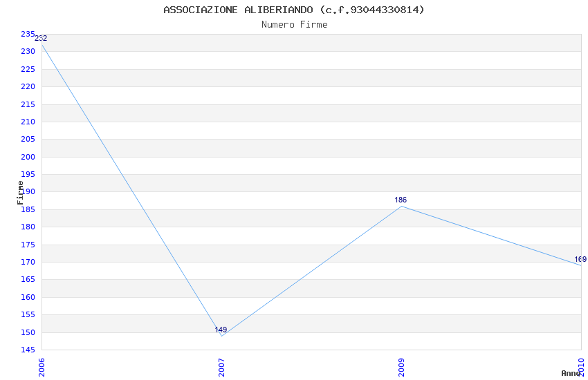Viewport: 588px width, 380px height.
Task: Click the y-axis value 230
Action: 28,52
